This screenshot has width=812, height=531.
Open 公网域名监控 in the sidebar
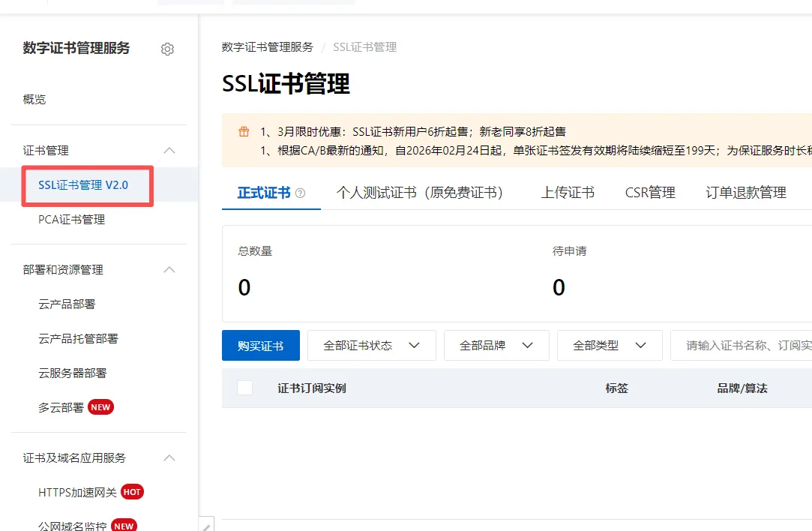(72, 526)
